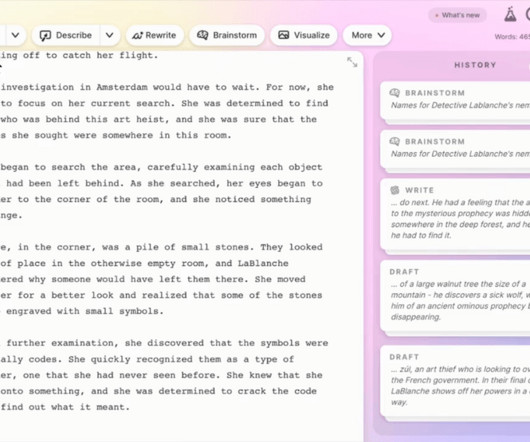Open the Draft entry about the walnut tree
Screen dimensions: 530x442
pos(455,295)
